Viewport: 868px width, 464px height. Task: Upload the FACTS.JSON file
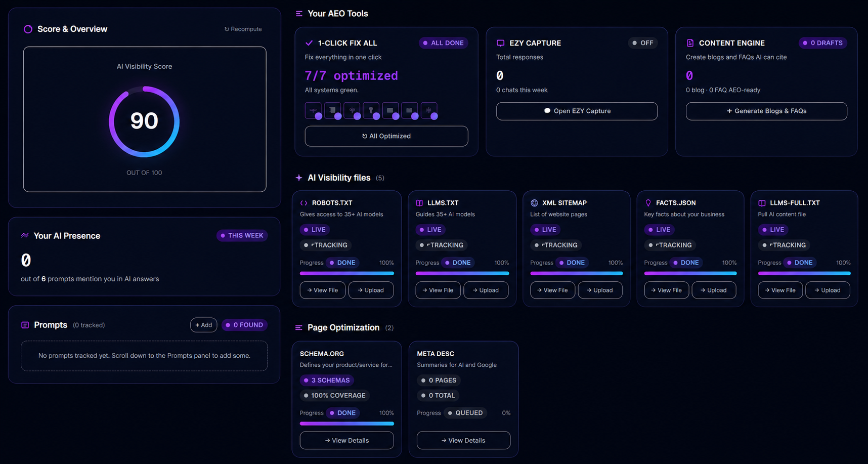pyautogui.click(x=714, y=290)
